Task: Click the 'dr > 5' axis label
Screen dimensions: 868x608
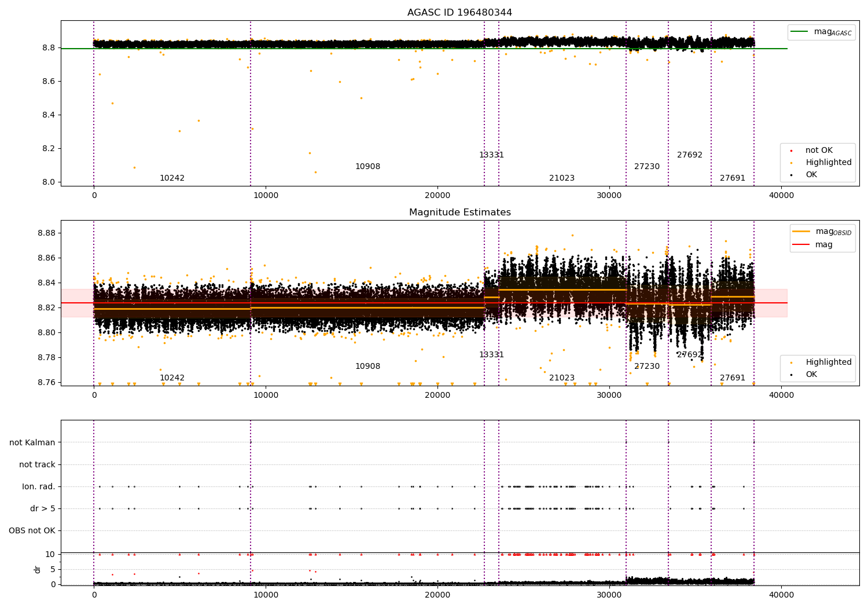Action: [43, 509]
